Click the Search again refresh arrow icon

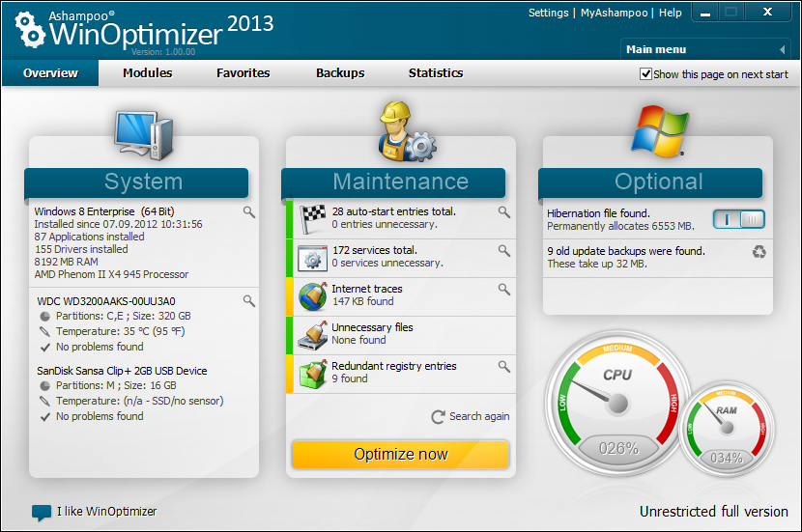(438, 417)
